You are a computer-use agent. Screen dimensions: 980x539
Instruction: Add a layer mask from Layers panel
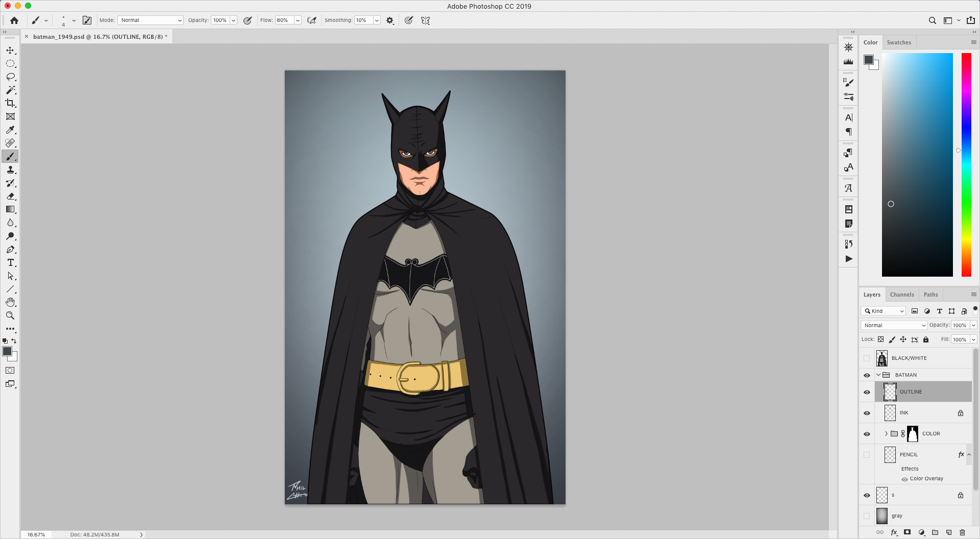907,532
